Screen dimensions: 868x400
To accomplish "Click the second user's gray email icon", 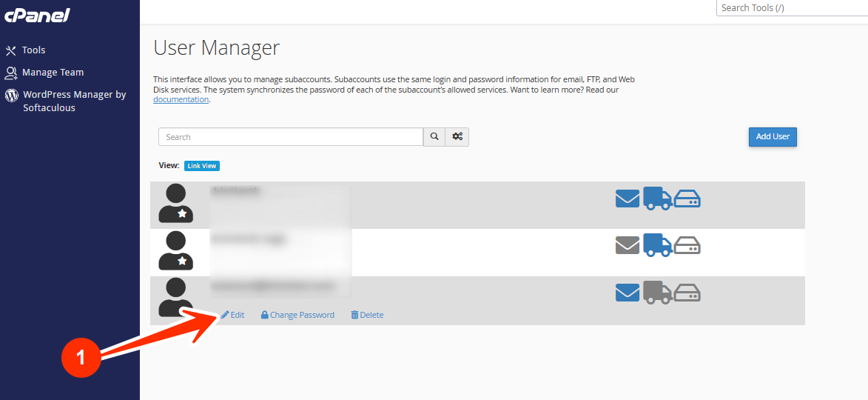I will tap(628, 245).
